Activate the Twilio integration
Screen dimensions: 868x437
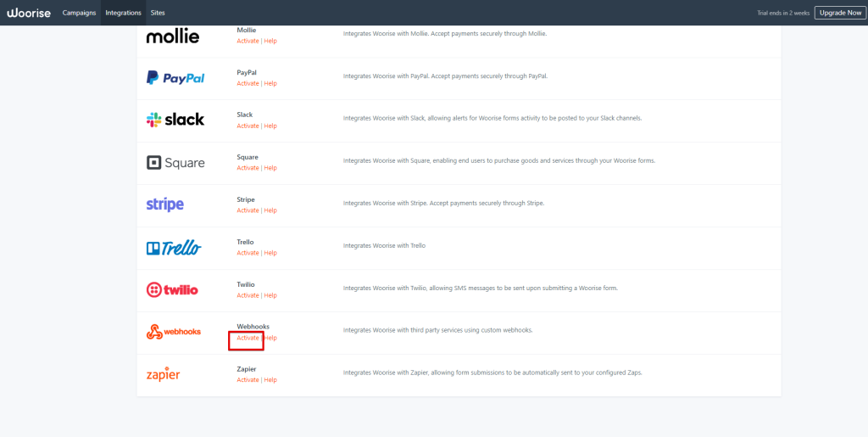point(248,295)
